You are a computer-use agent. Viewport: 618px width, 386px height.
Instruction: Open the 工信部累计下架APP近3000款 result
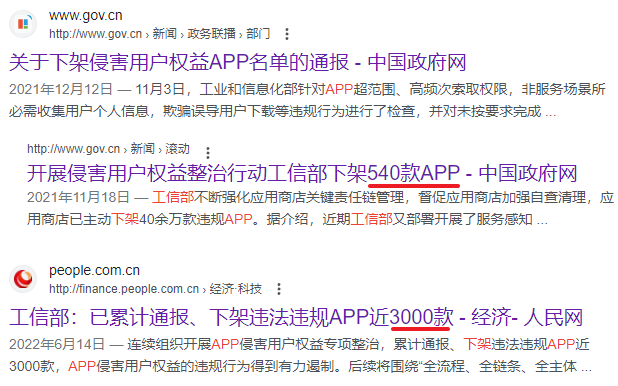coord(296,317)
